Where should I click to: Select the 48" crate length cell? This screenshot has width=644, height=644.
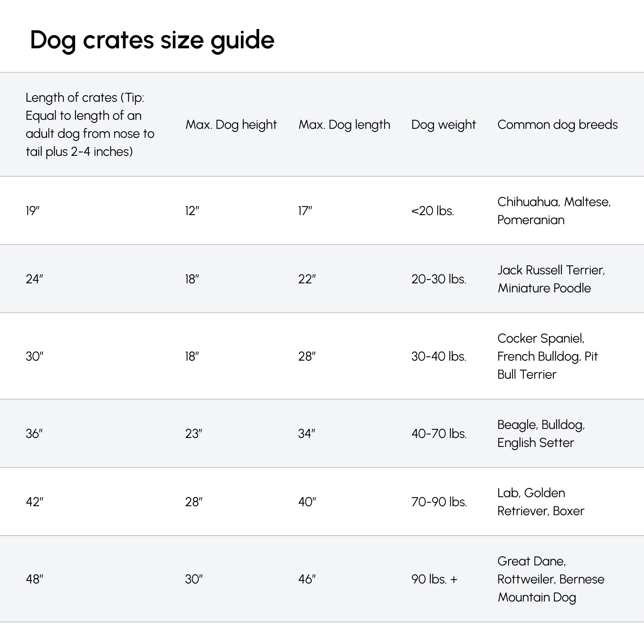[x=34, y=579]
